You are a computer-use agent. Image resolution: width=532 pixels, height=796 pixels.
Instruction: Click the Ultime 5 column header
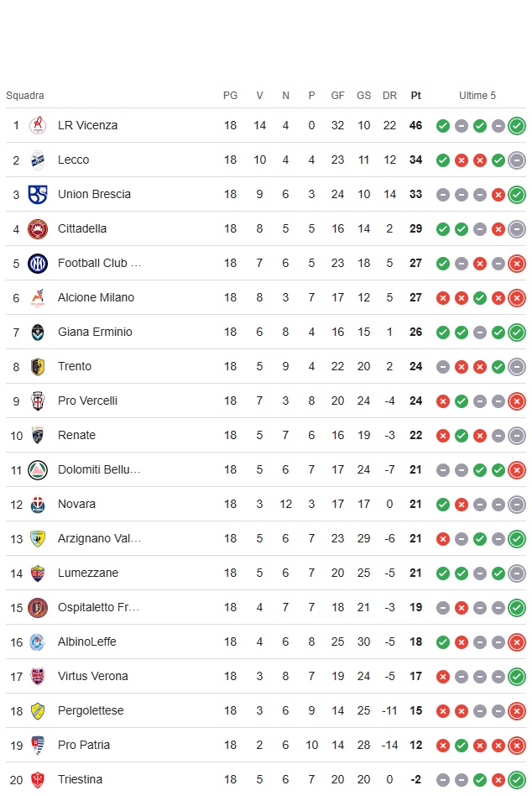pos(477,96)
